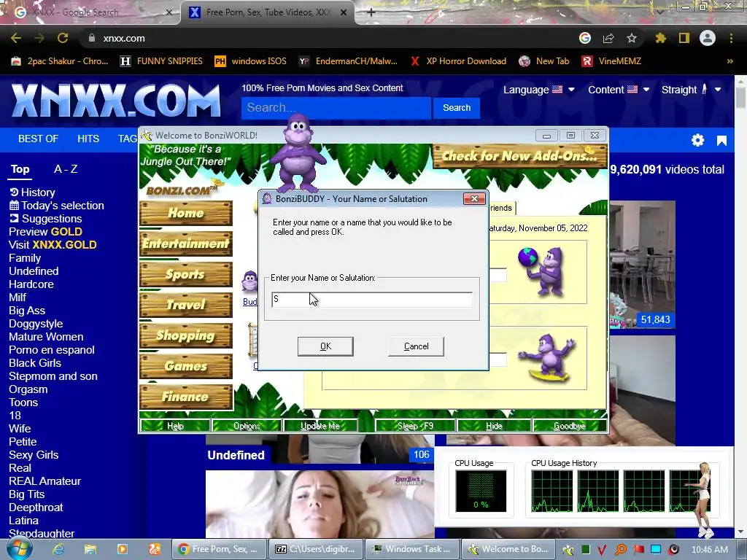Click the page vertical scrollbar thumb
The width and height of the screenshot is (747, 560).
click(x=740, y=98)
